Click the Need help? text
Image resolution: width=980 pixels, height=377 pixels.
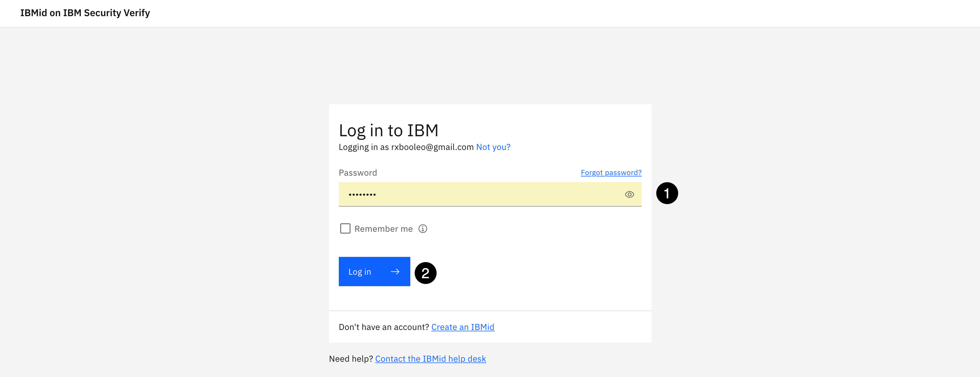pos(350,359)
